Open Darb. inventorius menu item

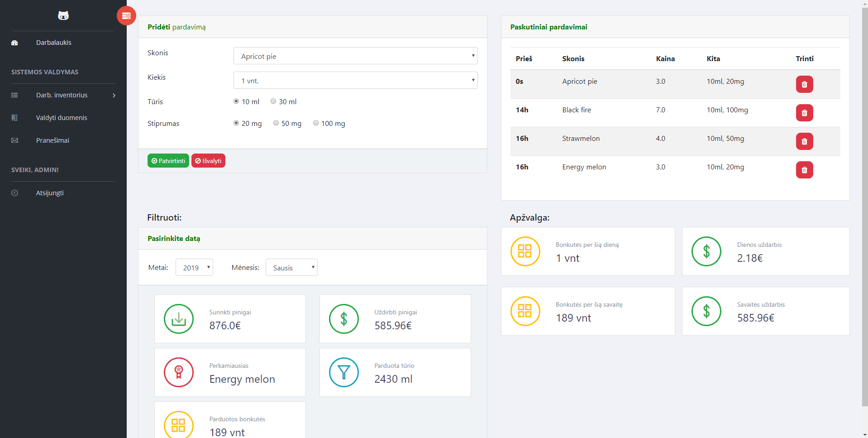point(62,95)
